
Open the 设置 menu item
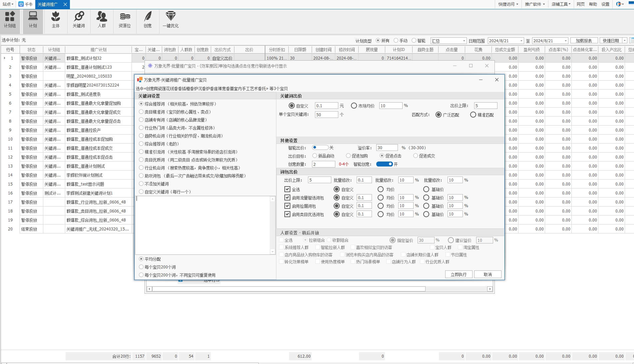[x=605, y=4]
